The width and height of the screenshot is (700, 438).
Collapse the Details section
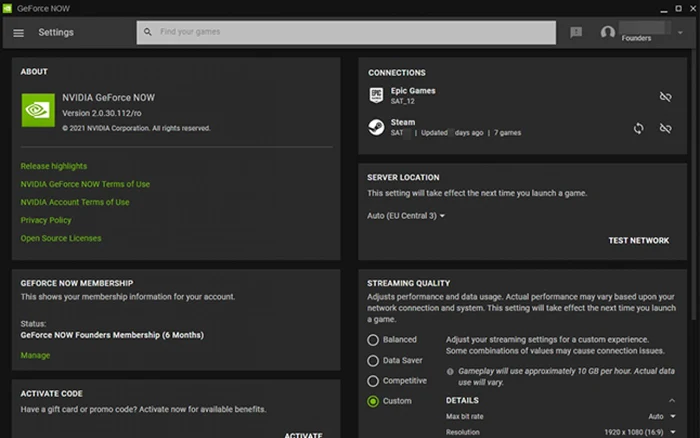pos(671,400)
